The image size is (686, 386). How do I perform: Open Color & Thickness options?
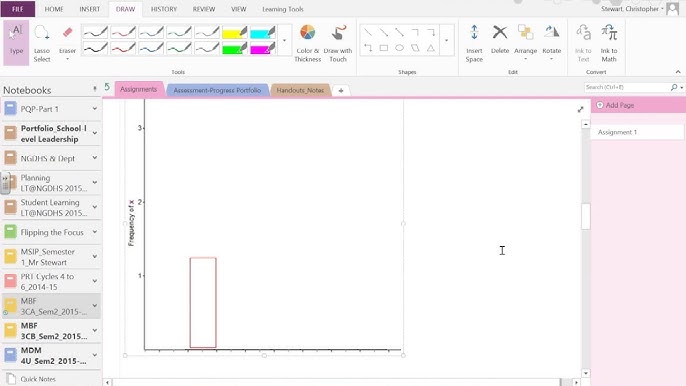pyautogui.click(x=308, y=43)
